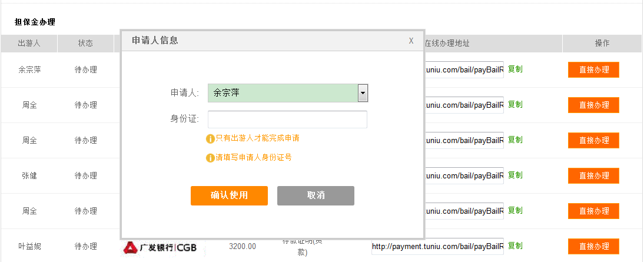This screenshot has height=262, width=644.
Task: Click the 操作 column header
Action: (602, 44)
